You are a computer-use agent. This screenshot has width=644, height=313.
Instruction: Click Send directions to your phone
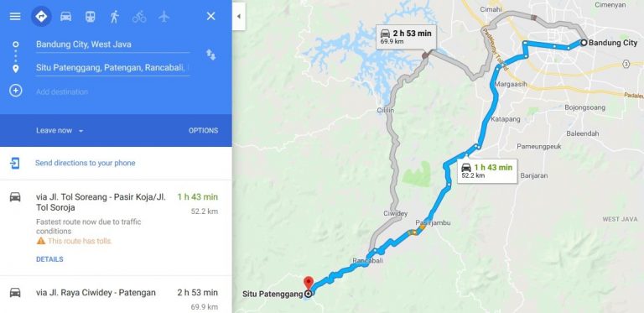pos(85,163)
